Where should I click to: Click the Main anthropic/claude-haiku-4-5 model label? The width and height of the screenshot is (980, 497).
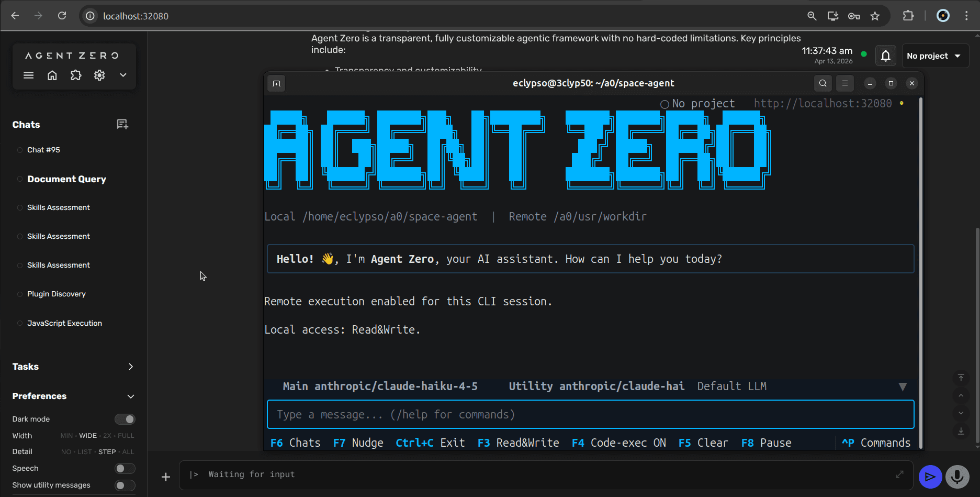pyautogui.click(x=380, y=386)
